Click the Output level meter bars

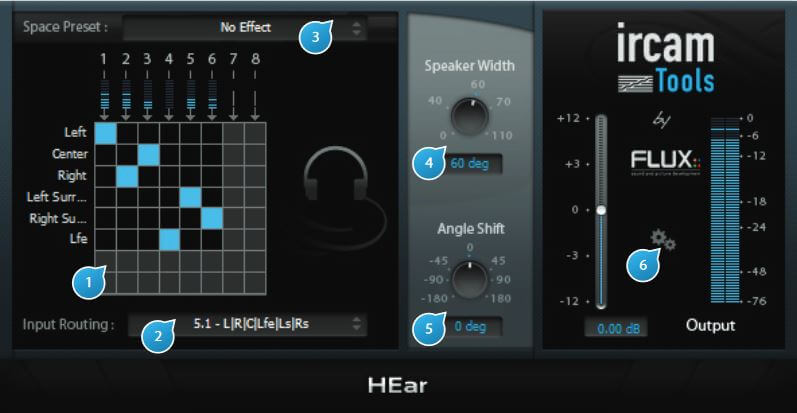tap(725, 210)
